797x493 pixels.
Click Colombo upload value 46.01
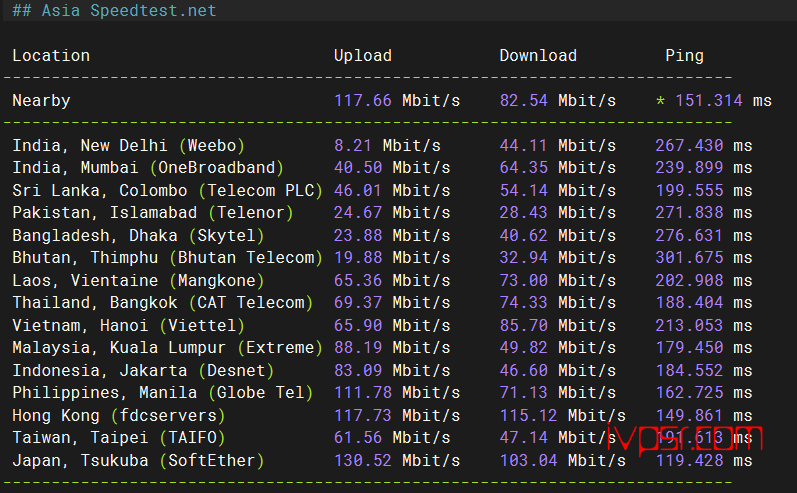[357, 190]
